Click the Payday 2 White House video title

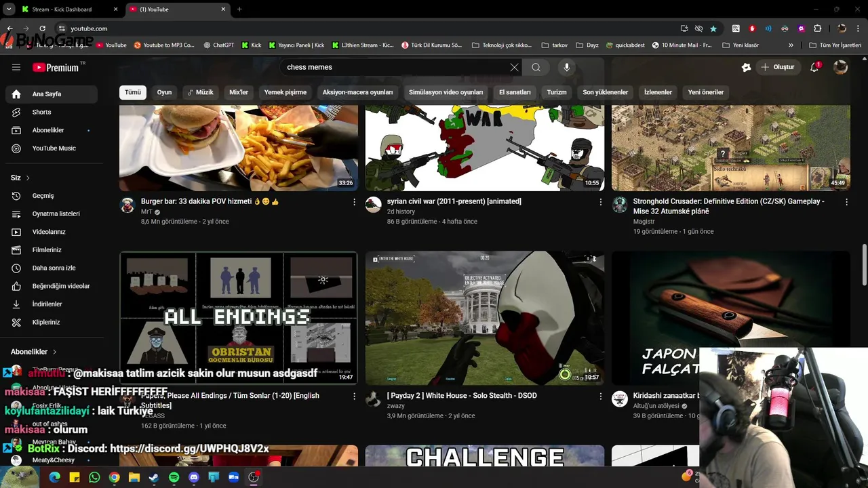tap(462, 396)
